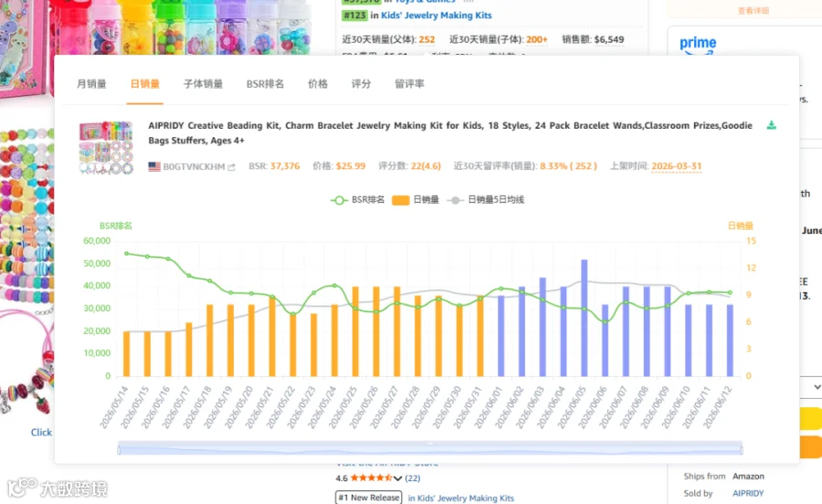Download chart data with green download icon
Image resolution: width=822 pixels, height=504 pixels.
(x=771, y=125)
